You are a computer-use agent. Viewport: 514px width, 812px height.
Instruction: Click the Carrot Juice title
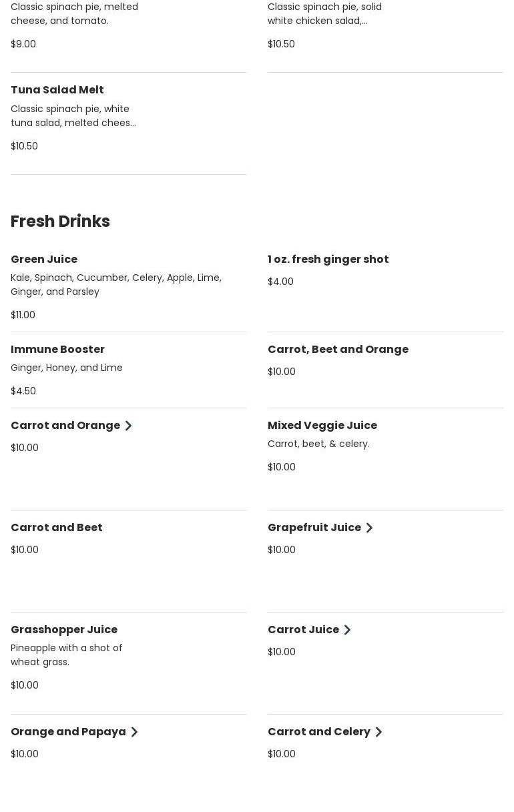coord(303,629)
